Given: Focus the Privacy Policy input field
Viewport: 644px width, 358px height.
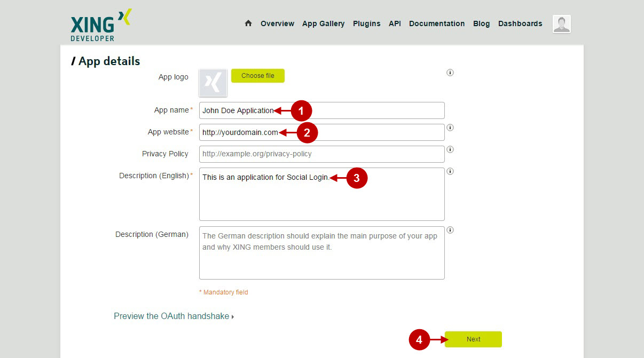Looking at the screenshot, I should pyautogui.click(x=322, y=154).
